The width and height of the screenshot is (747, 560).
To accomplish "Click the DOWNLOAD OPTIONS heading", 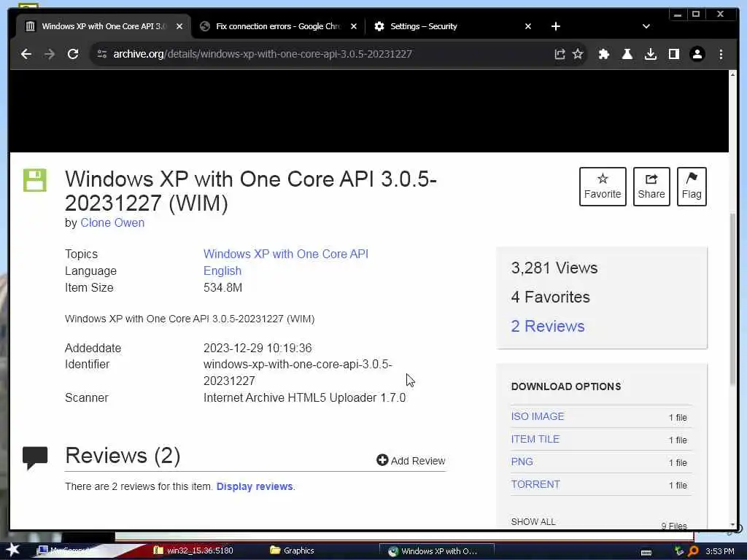I will (x=566, y=386).
